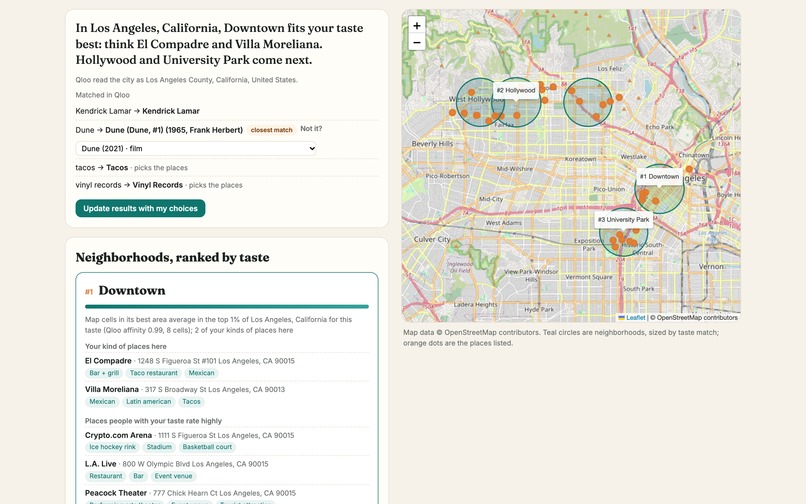Click the El Compadre place name
This screenshot has width=806, height=504.
(108, 361)
